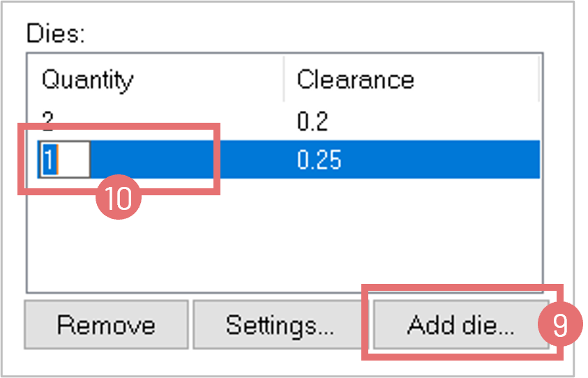Viewport: 588px width, 378px height.
Task: Focus the Quantity edit field containing 1
Action: tap(64, 161)
